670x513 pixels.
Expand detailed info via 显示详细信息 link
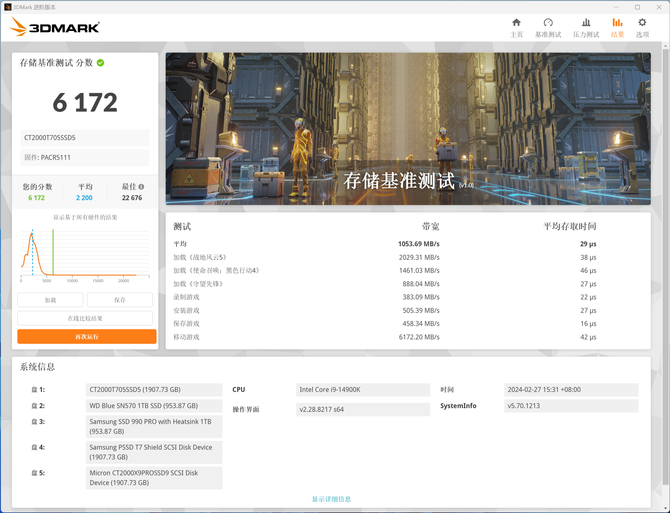(331, 499)
